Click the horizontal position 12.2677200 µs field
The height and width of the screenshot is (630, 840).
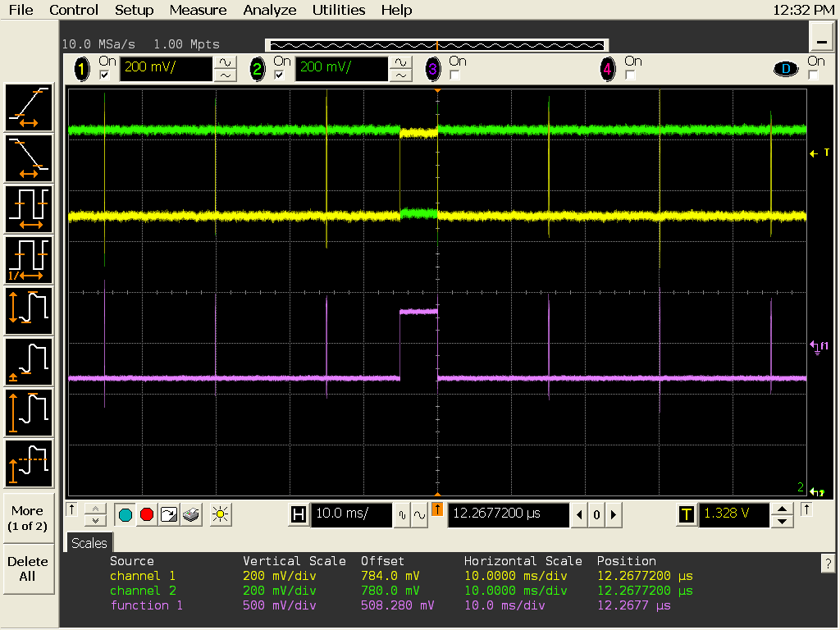tap(508, 514)
